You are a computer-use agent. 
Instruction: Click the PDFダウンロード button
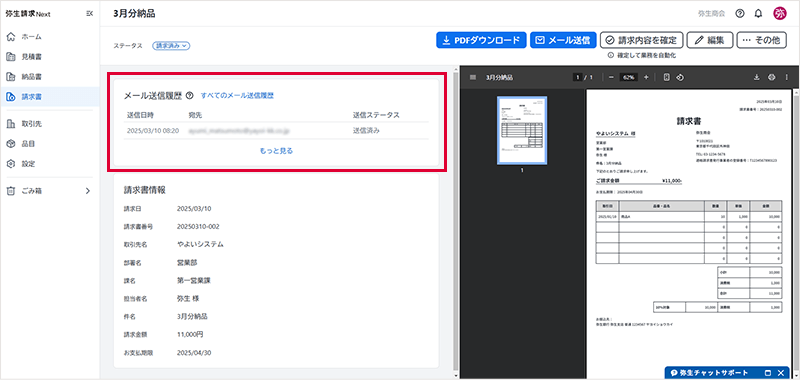point(481,40)
